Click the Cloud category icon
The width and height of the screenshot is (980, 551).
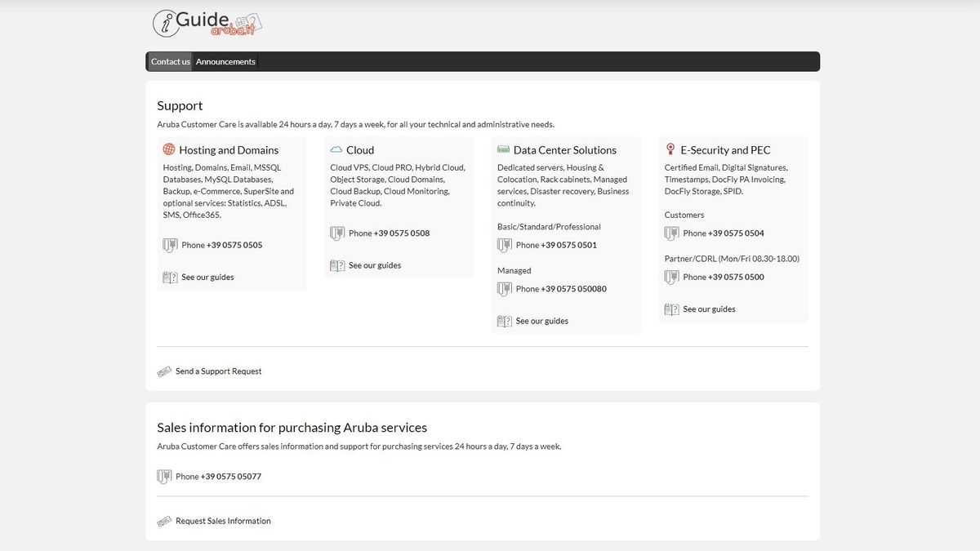click(x=336, y=150)
